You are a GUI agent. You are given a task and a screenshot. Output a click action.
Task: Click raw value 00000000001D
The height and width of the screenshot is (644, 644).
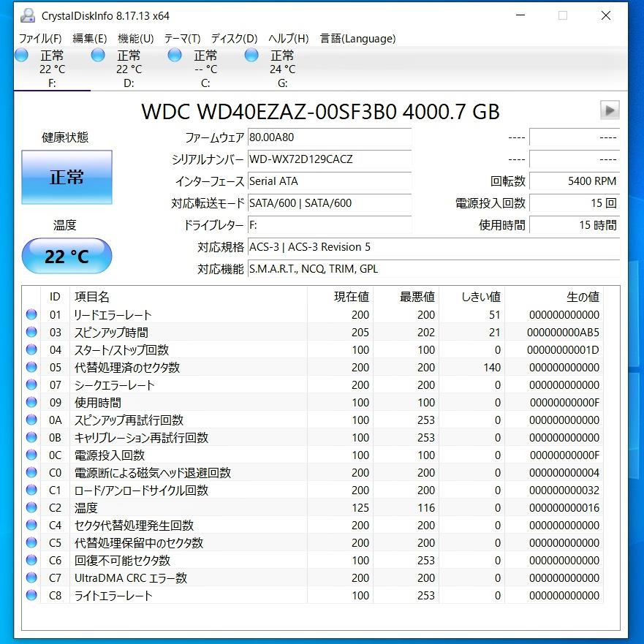pos(563,350)
